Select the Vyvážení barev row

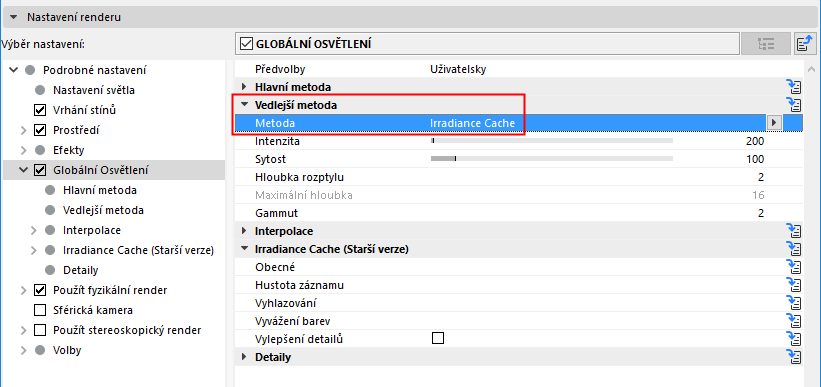coord(519,321)
